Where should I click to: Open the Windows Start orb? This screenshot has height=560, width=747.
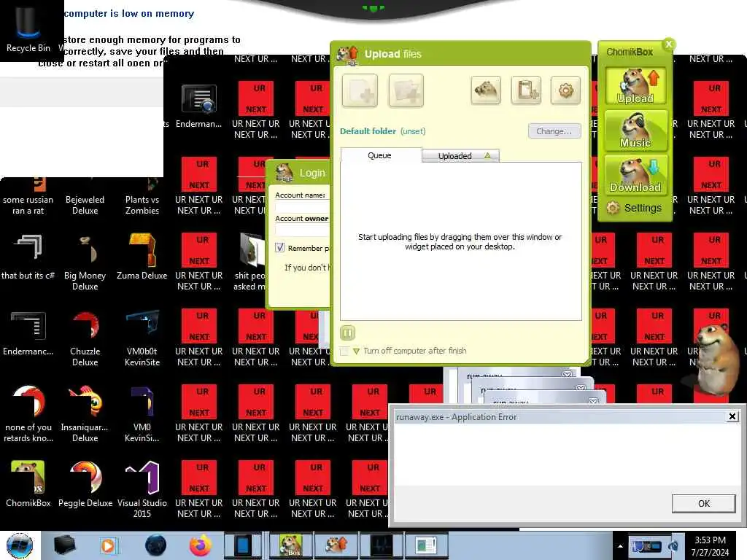(x=20, y=545)
